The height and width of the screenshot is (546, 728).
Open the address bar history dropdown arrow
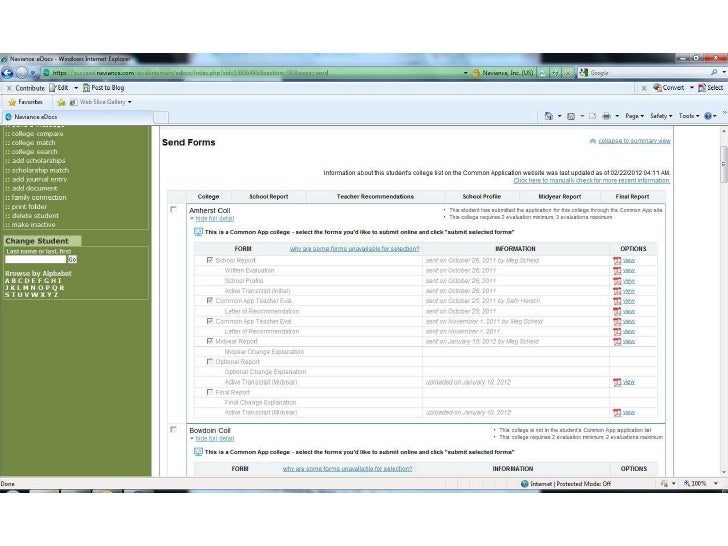[x=466, y=73]
